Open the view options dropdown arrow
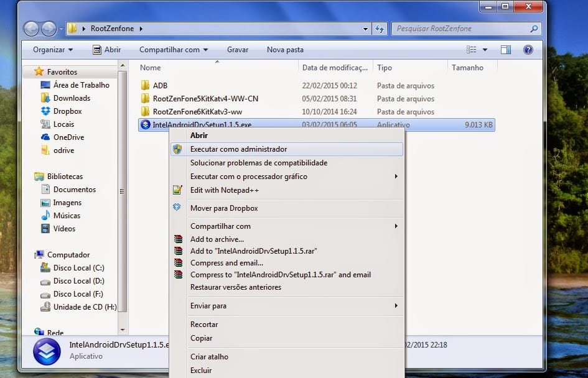This screenshot has width=588, height=378. click(485, 50)
